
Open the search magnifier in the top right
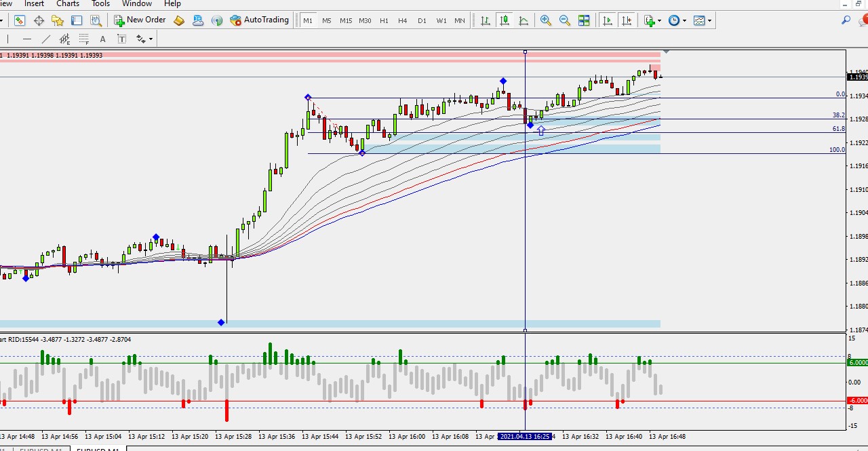[x=846, y=20]
